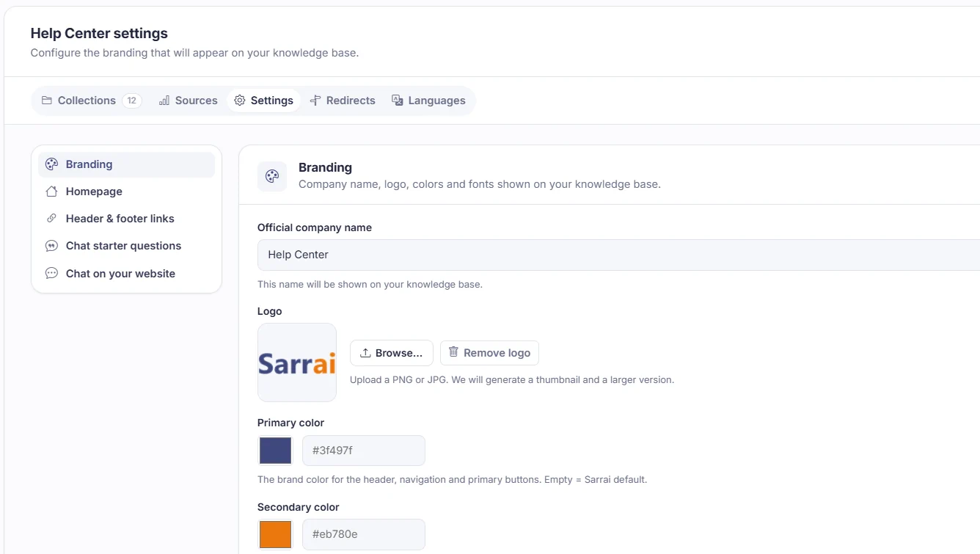Open the primary color swatch picker

275,451
